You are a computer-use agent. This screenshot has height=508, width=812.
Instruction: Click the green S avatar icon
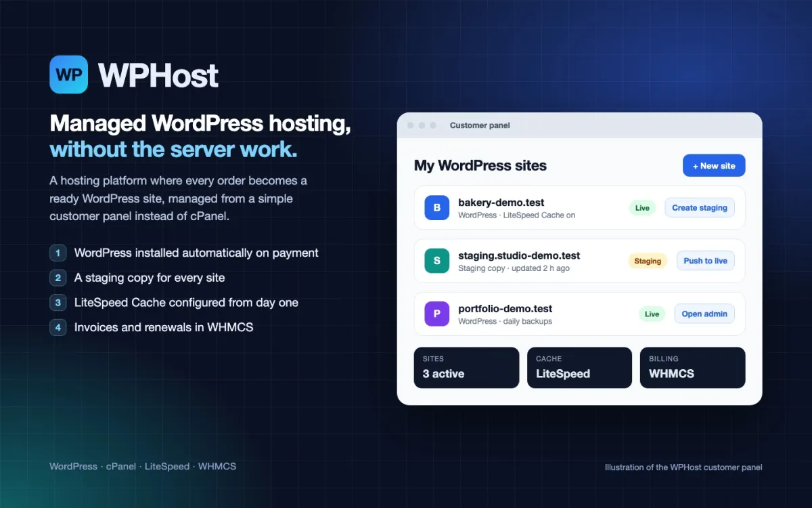(x=436, y=261)
